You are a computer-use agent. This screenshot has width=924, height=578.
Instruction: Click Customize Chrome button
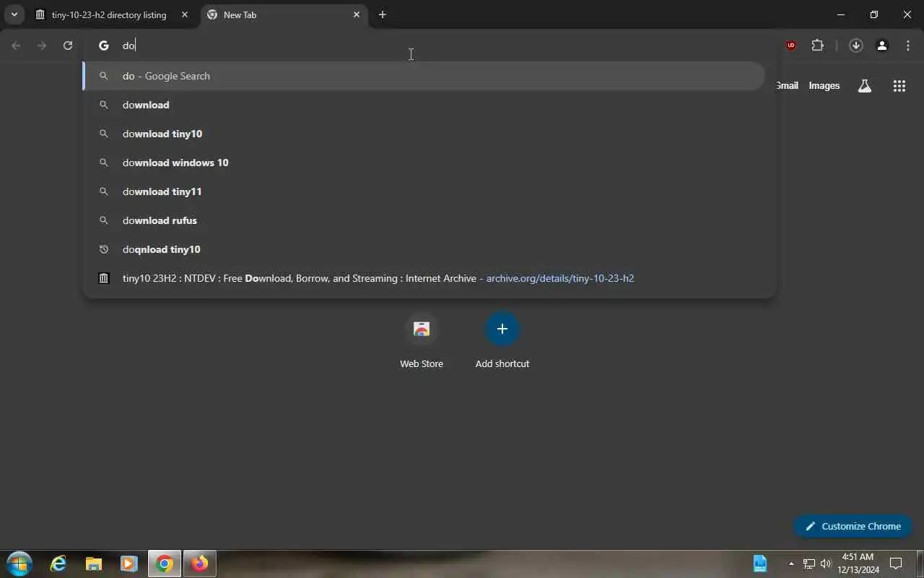coord(853,526)
